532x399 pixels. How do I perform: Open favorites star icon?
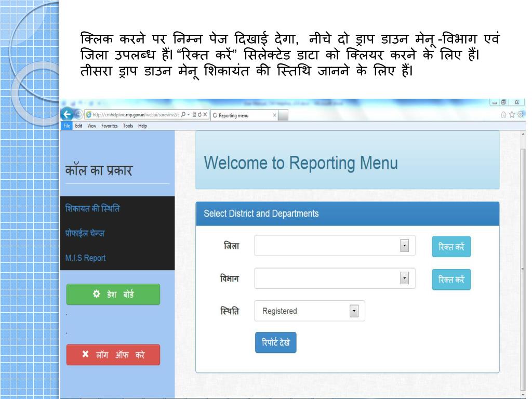(x=512, y=115)
